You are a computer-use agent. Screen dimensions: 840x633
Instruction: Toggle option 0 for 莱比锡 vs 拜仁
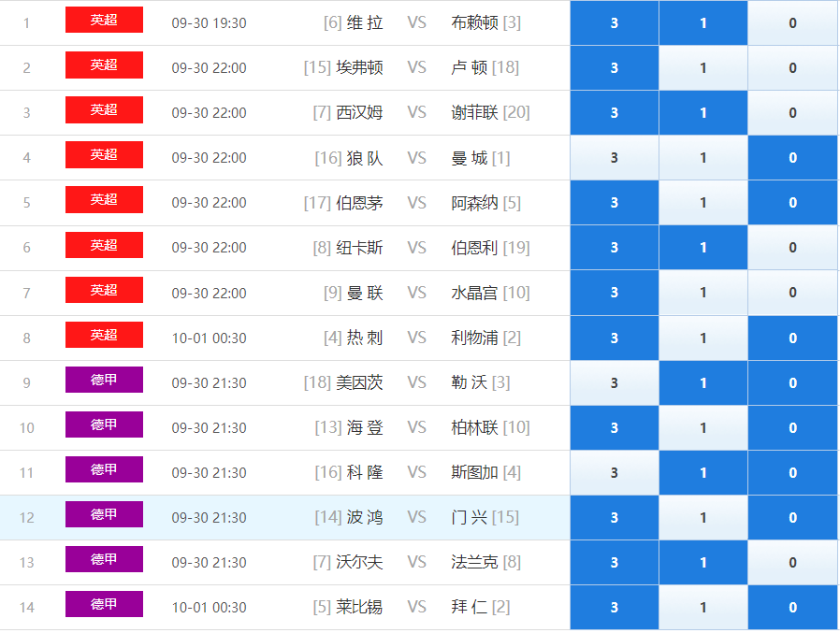[792, 608]
